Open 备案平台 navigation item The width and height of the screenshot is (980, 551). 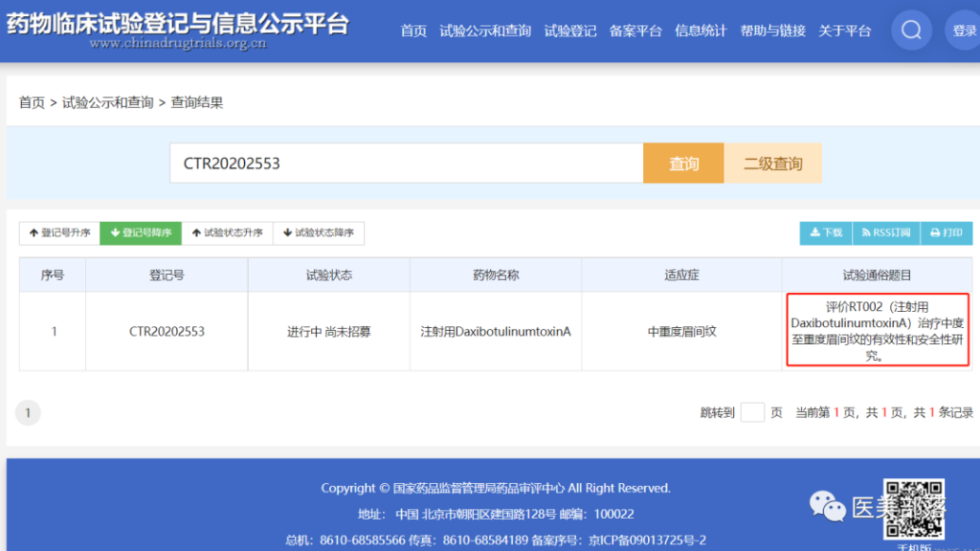coord(635,31)
